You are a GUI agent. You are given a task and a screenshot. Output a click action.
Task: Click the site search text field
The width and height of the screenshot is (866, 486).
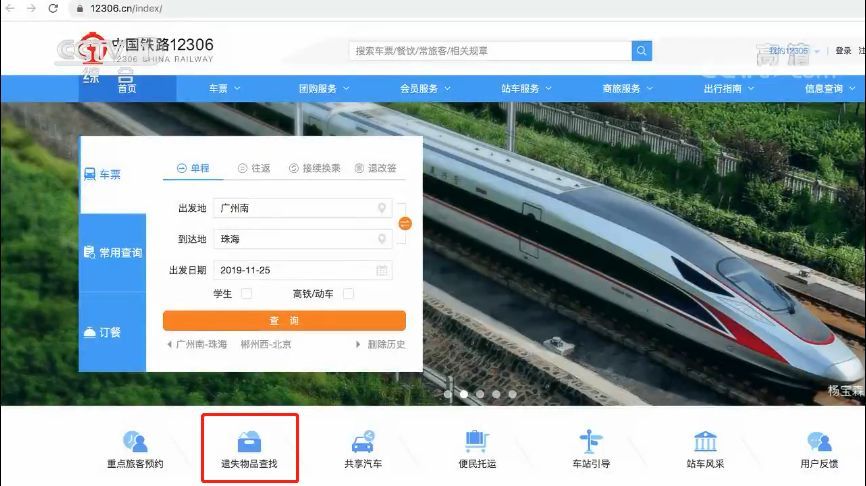(490, 51)
